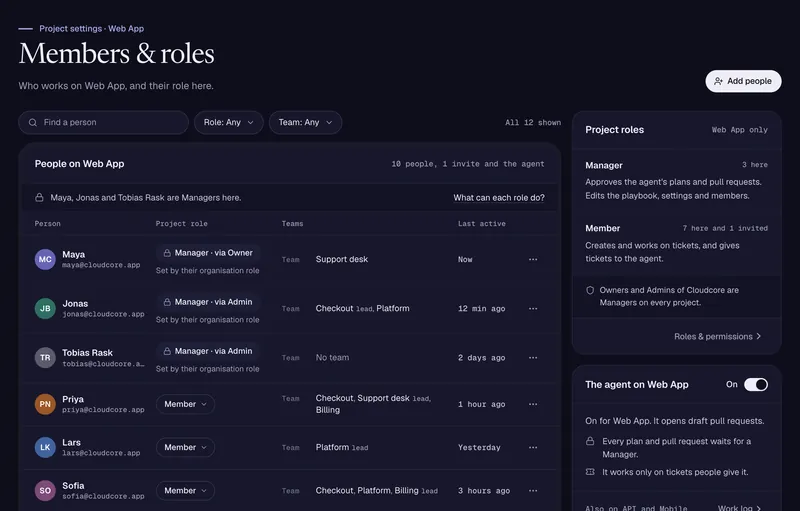The image size is (800, 511).
Task: Open the Role: Any filter dropdown
Action: 229,122
